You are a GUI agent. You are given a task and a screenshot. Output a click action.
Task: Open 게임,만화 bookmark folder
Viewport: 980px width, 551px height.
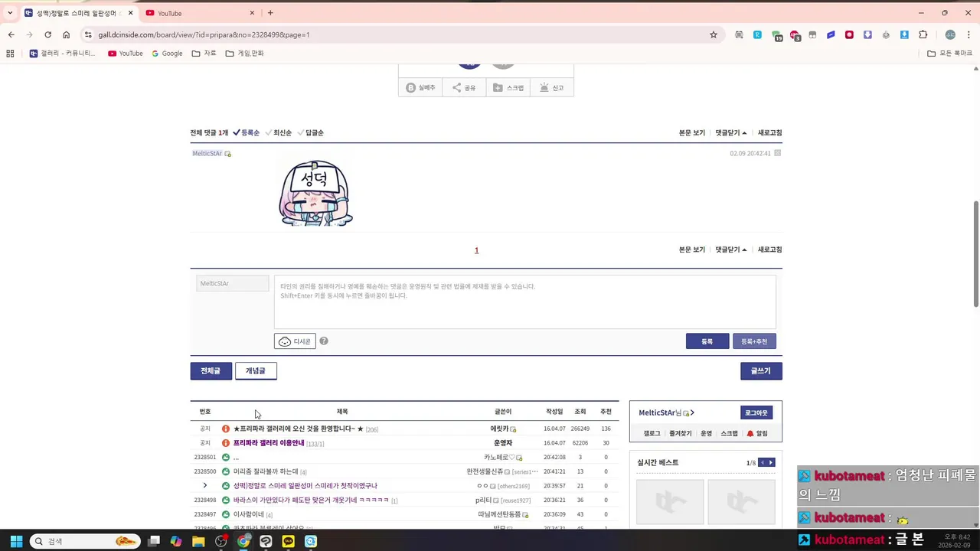[244, 54]
